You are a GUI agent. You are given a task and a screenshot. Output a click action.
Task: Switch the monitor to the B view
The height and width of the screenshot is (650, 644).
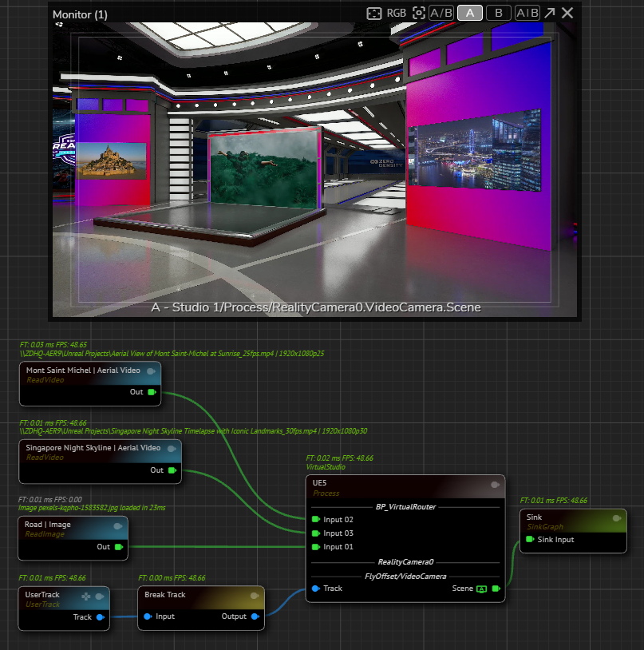coord(498,13)
